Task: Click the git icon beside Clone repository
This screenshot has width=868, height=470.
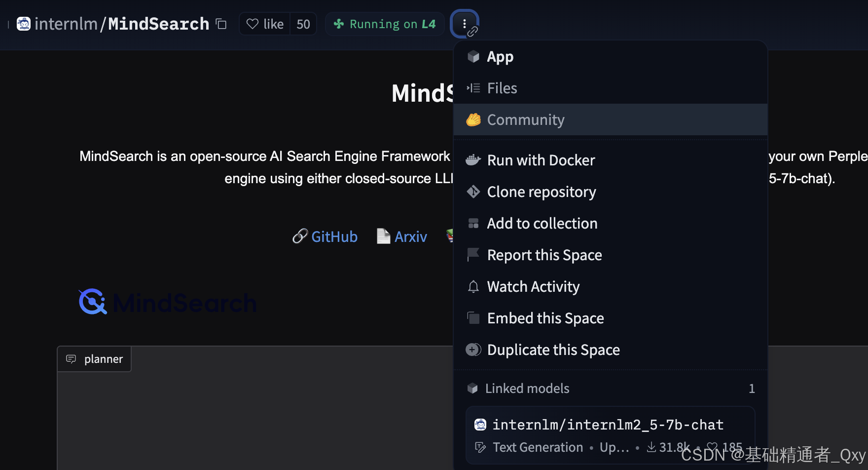Action: coord(473,192)
